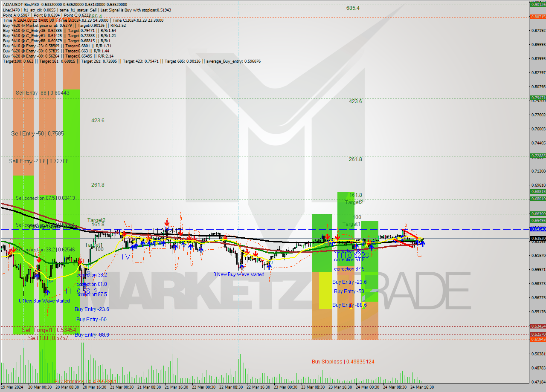Click the 'Sell 100 | 0.5257' label

point(48,337)
